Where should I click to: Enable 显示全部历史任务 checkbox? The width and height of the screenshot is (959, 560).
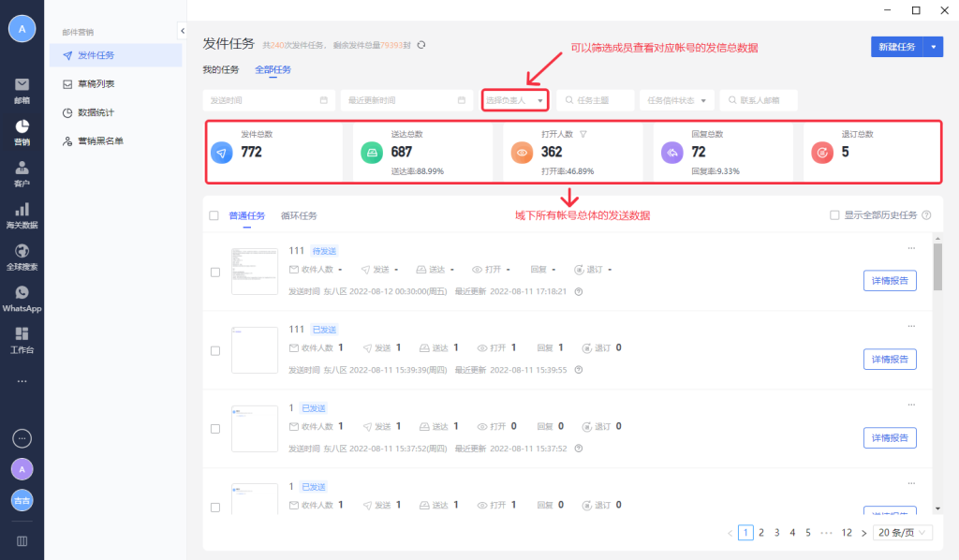[x=834, y=215]
